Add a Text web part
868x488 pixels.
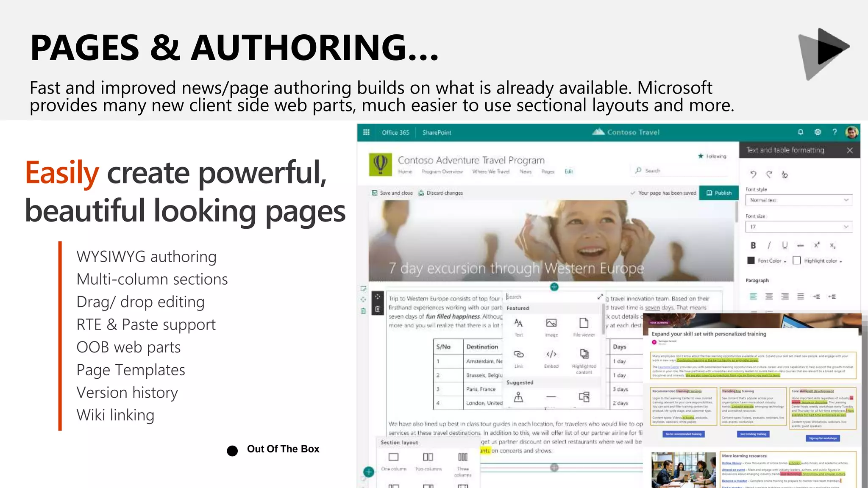(x=518, y=327)
